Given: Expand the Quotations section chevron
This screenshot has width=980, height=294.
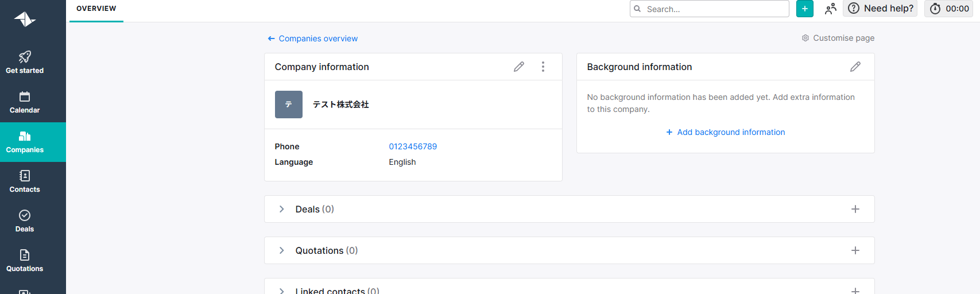Looking at the screenshot, I should click(x=281, y=250).
